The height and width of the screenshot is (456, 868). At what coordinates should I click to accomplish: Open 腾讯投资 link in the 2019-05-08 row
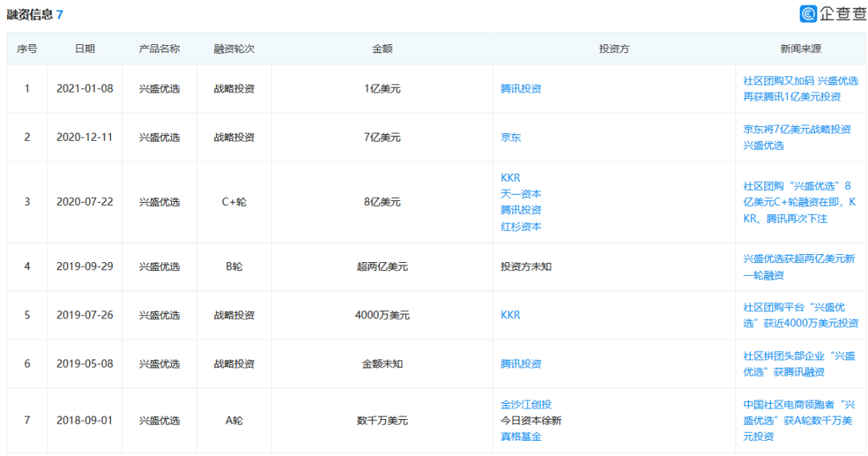point(521,364)
